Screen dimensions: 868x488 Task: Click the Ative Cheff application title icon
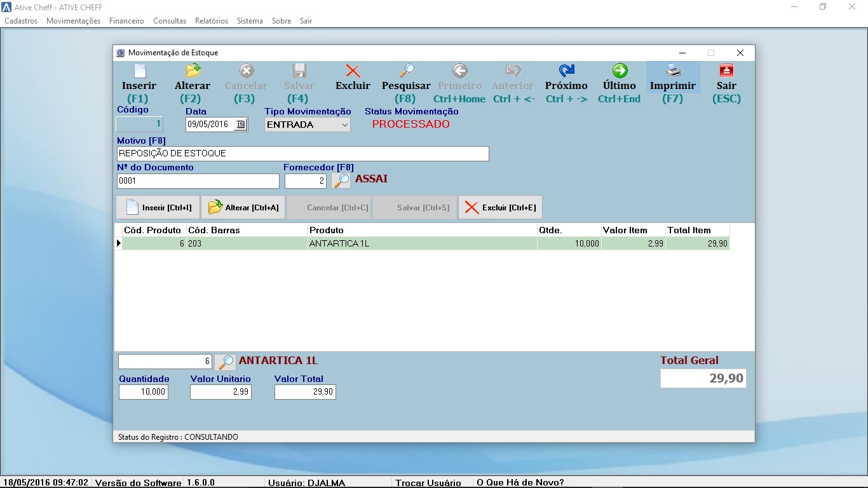coord(6,7)
